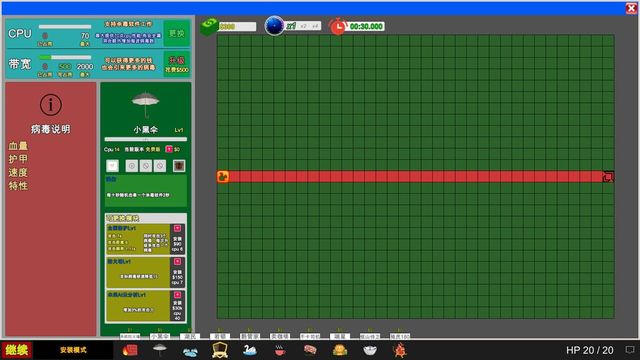This screenshot has width=640, height=360.
Task: Click the red stopwatch timer icon
Action: pos(338,27)
